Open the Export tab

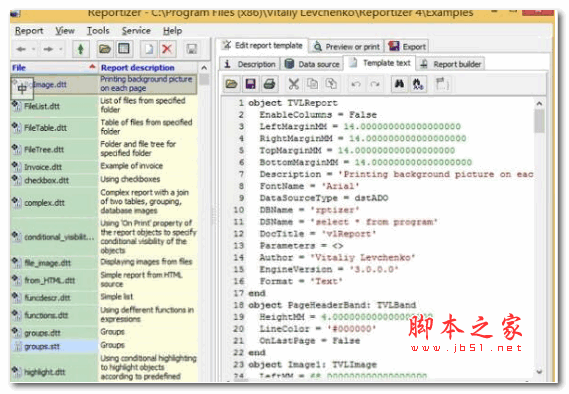click(x=406, y=47)
